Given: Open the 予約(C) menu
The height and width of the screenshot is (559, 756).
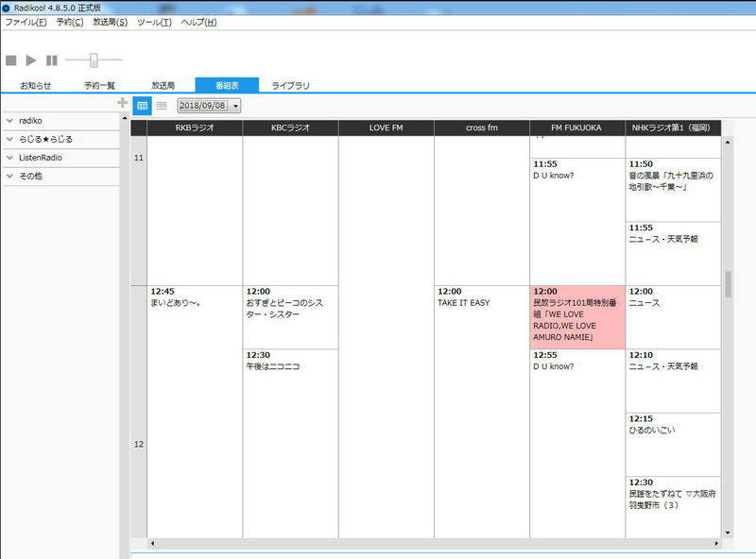Looking at the screenshot, I should (x=70, y=22).
